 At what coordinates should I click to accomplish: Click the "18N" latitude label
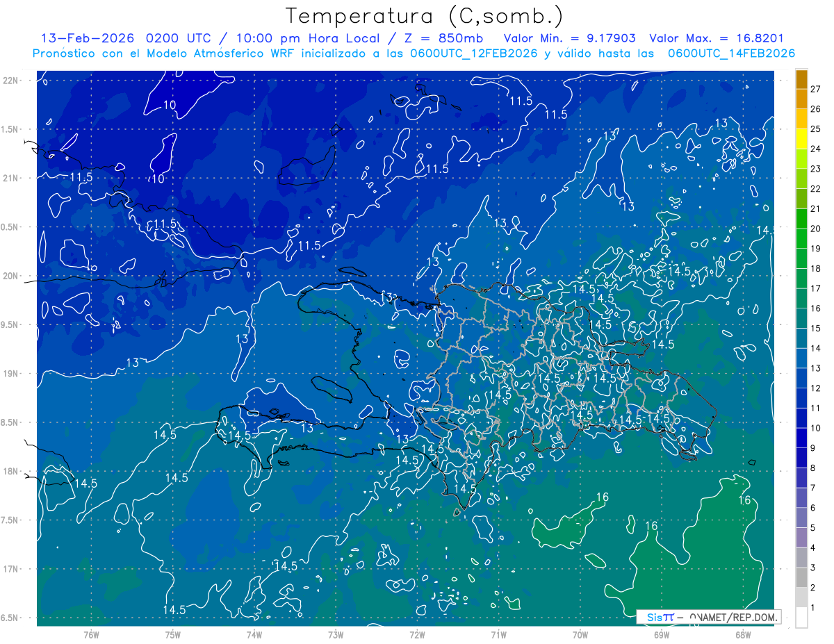tap(11, 471)
